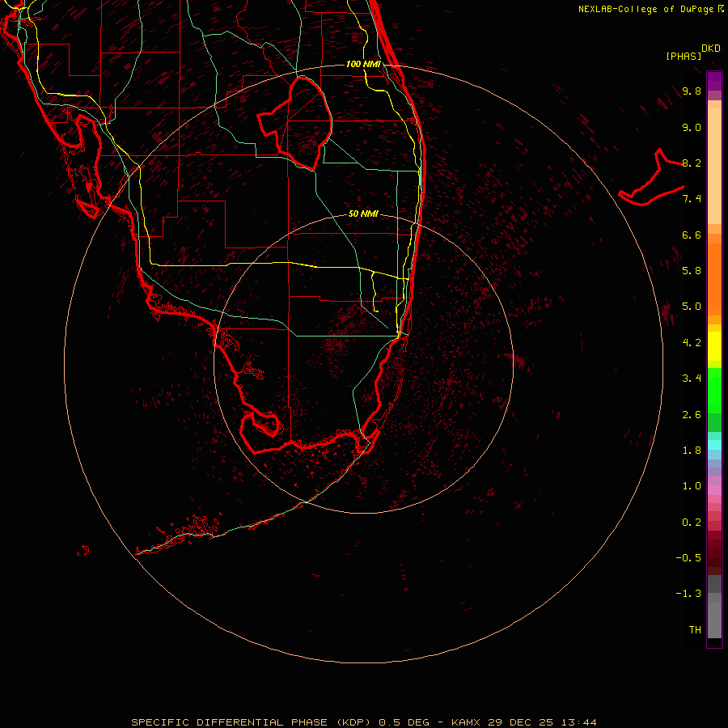The image size is (728, 728).
Task: Pick the bright green band of the color bar
Action: (x=714, y=390)
